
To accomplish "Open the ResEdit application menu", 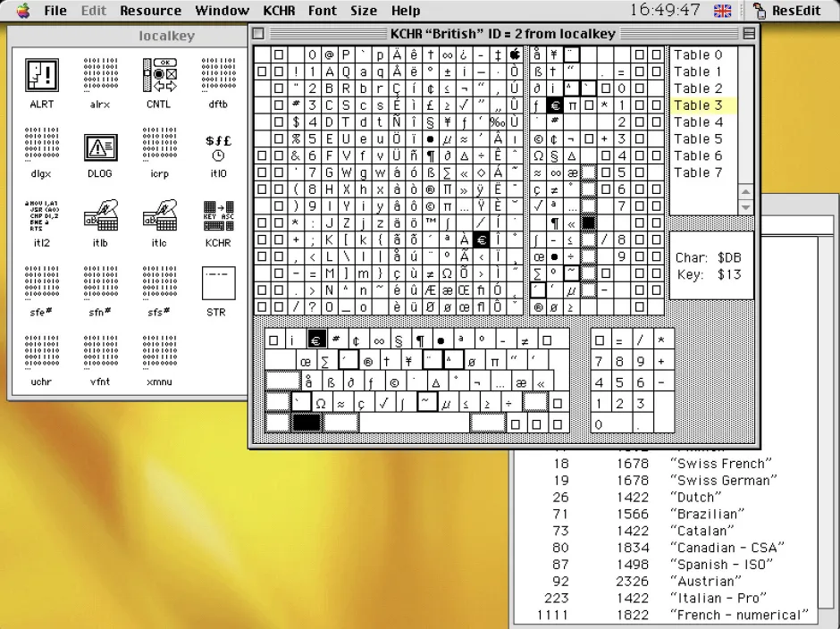I will [786, 11].
